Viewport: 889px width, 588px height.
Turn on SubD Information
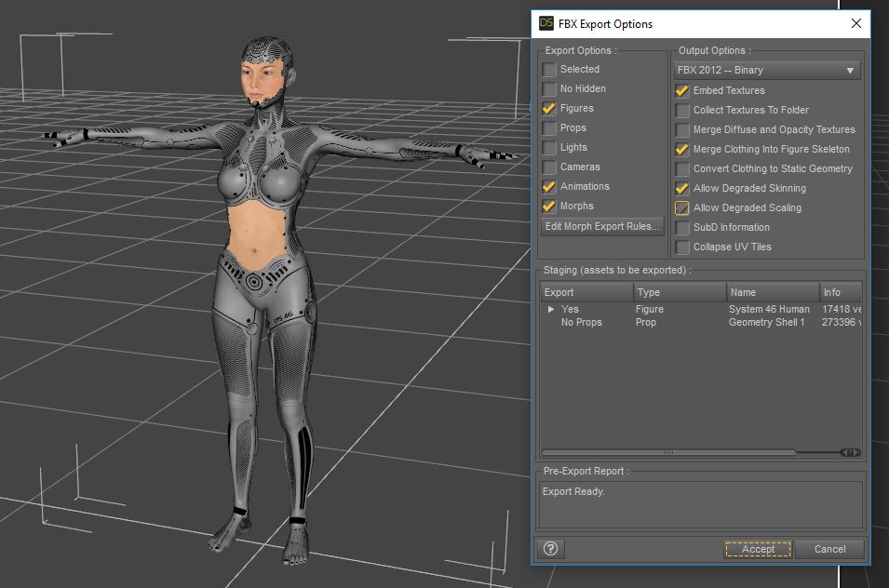683,228
